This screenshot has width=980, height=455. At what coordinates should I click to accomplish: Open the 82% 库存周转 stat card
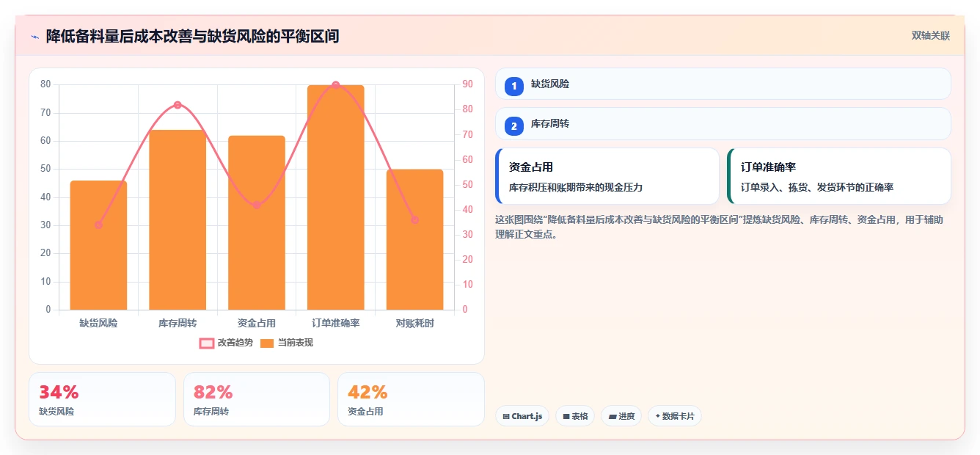[x=257, y=399]
